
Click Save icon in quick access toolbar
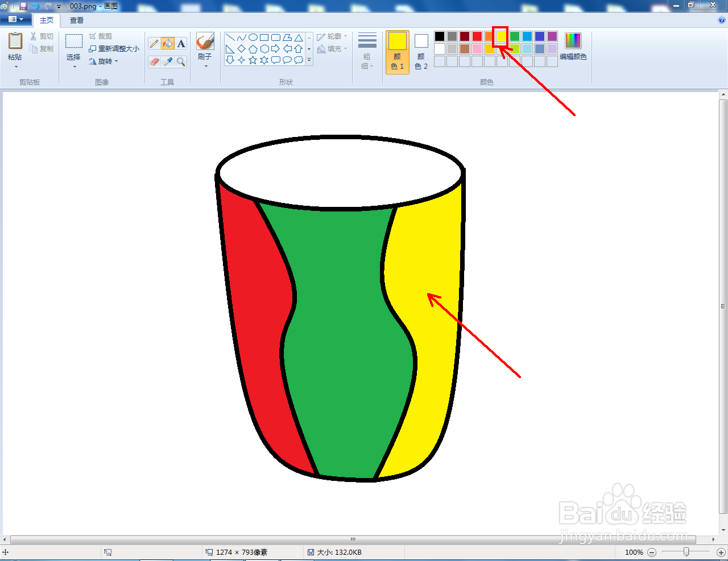pyautogui.click(x=23, y=6)
